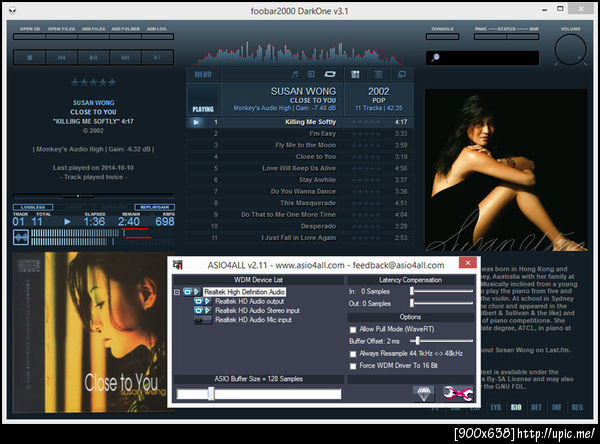Select track 'I Just Fall in Love Again'

point(300,238)
